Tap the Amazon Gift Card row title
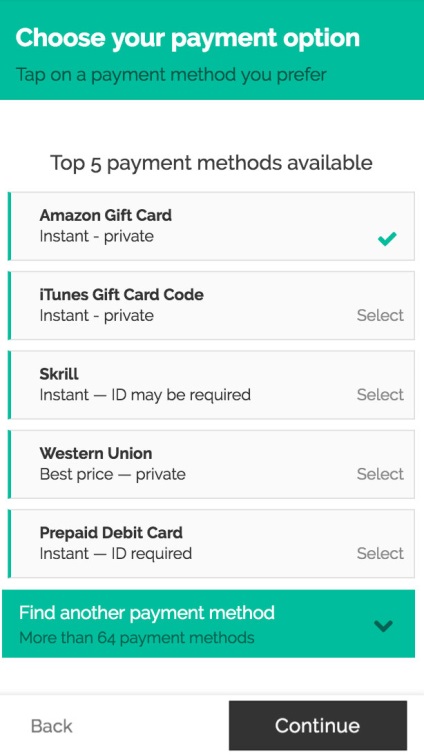424x755 pixels. point(105,215)
